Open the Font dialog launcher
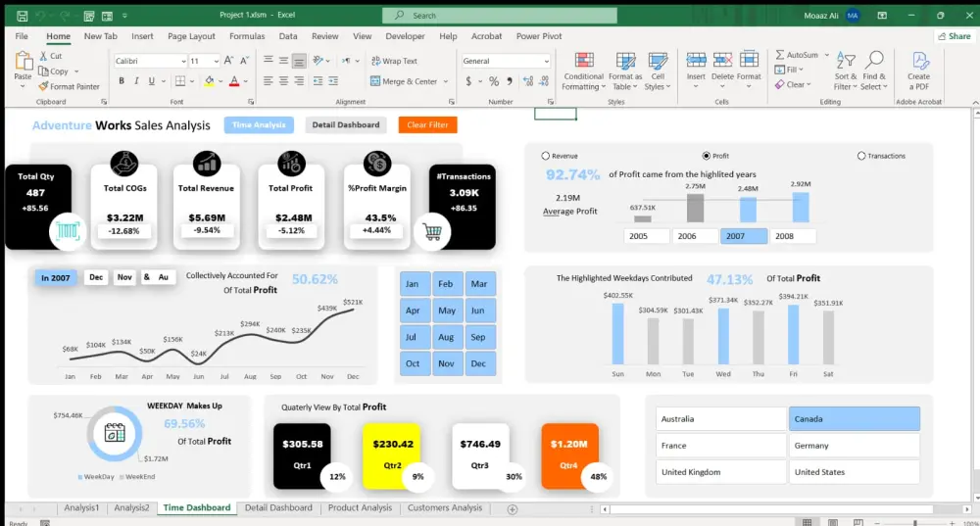This screenshot has height=526, width=980. pos(251,102)
